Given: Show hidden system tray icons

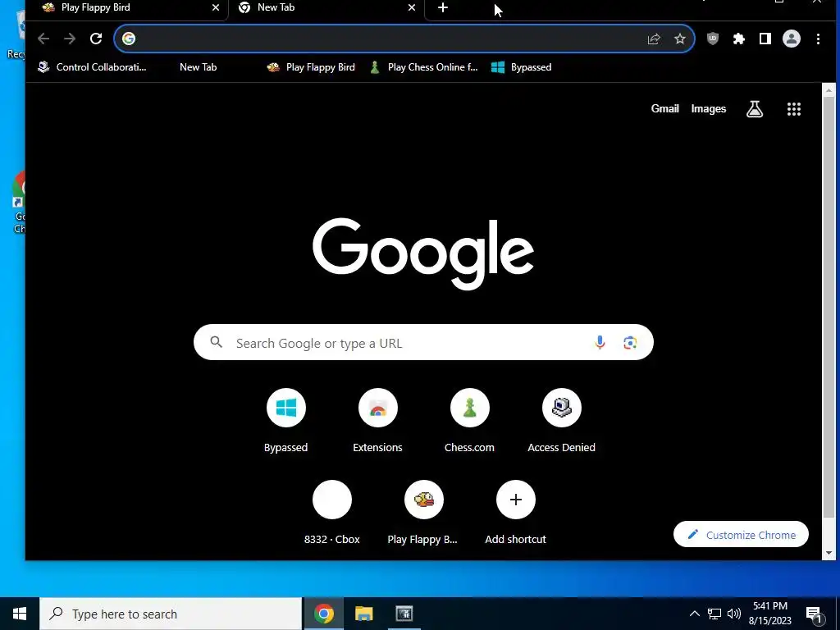Looking at the screenshot, I should tap(694, 614).
